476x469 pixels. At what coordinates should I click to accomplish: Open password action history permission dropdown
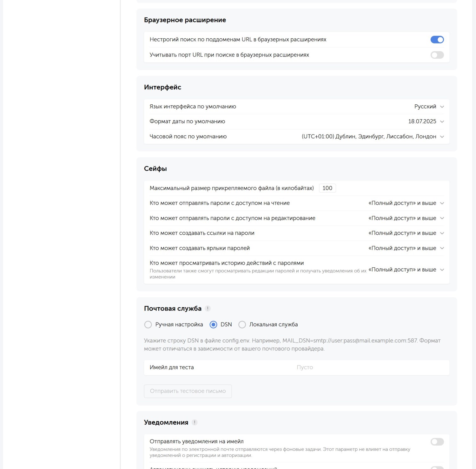(406, 270)
